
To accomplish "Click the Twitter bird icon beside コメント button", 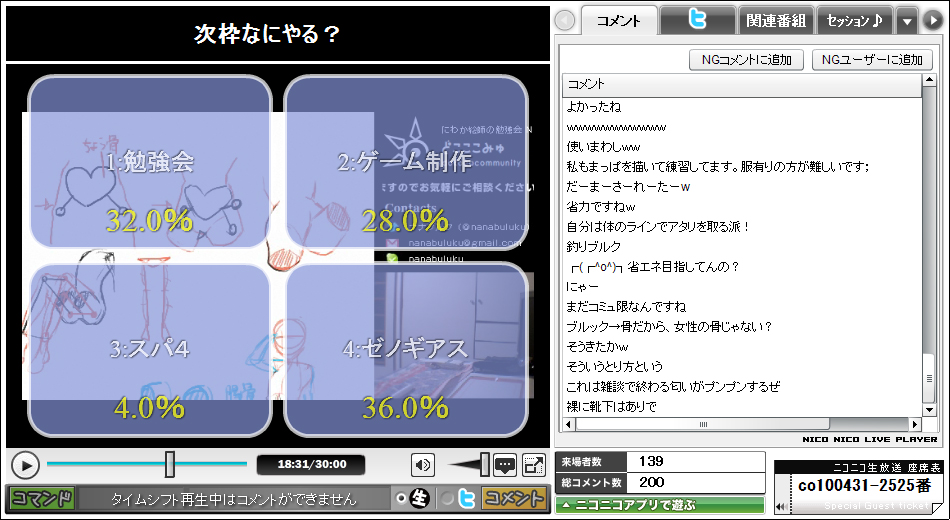I will tap(467, 499).
